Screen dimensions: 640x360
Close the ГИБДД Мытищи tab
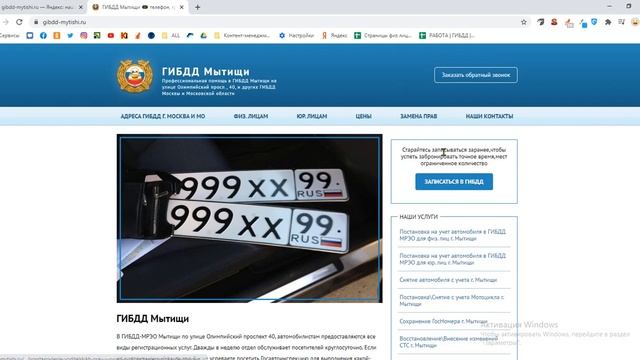[x=182, y=7]
